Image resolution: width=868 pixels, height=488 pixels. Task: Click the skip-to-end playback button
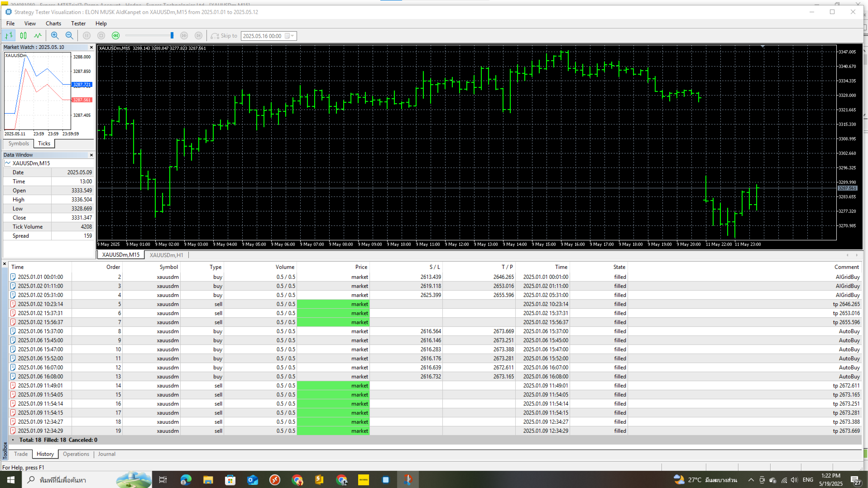coord(198,36)
